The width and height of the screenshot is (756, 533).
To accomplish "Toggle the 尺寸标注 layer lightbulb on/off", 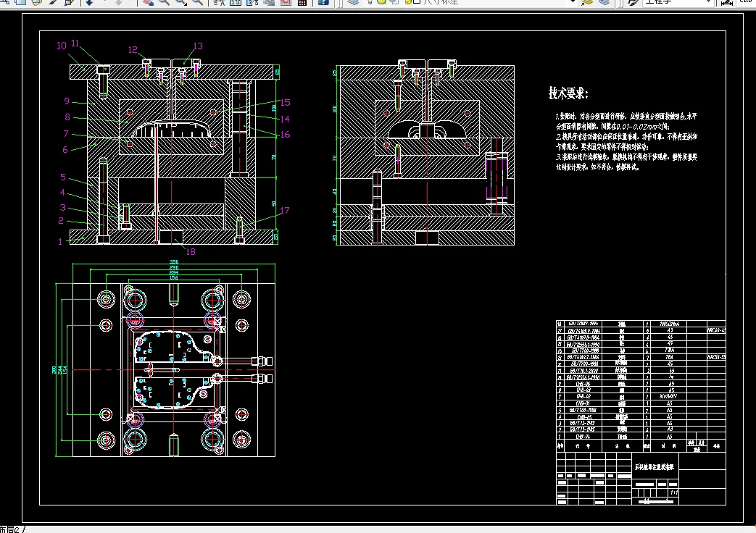I will click(x=370, y=2).
